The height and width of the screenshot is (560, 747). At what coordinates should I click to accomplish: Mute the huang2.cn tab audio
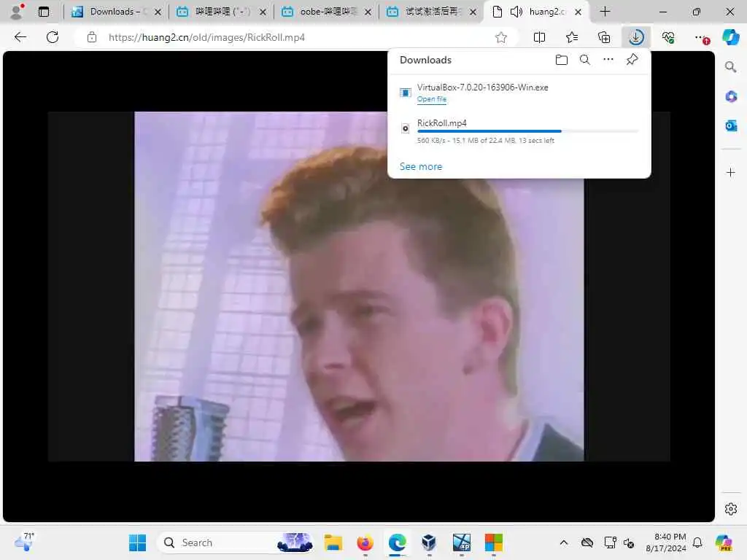[516, 12]
